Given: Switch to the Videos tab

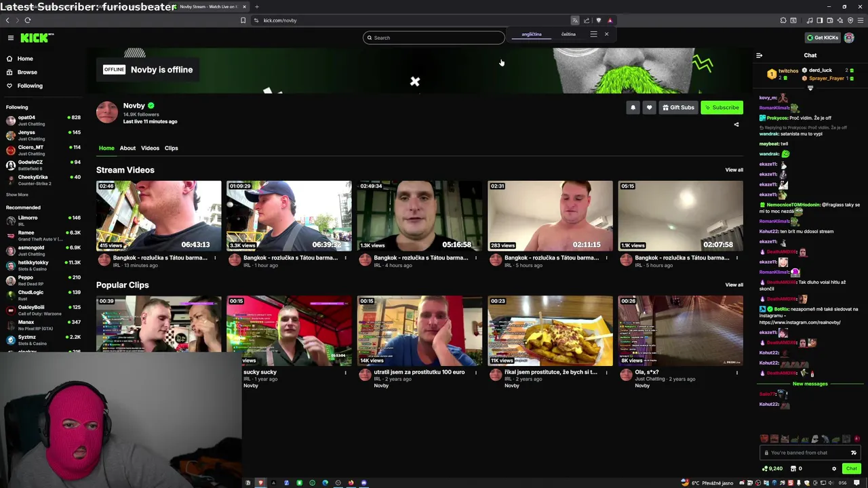Looking at the screenshot, I should click(x=150, y=148).
